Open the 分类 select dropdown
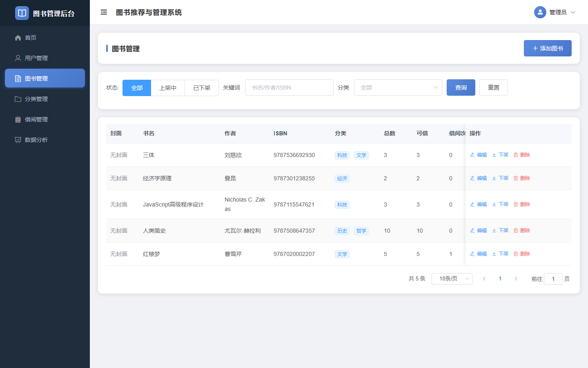Screen dimensions: 588x368 point(398,88)
